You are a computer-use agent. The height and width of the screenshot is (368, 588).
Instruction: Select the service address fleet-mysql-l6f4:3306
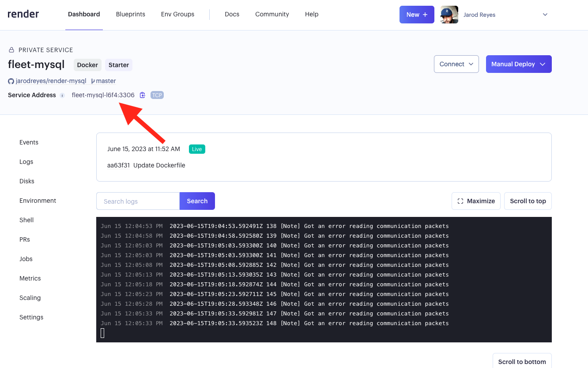[x=103, y=95]
